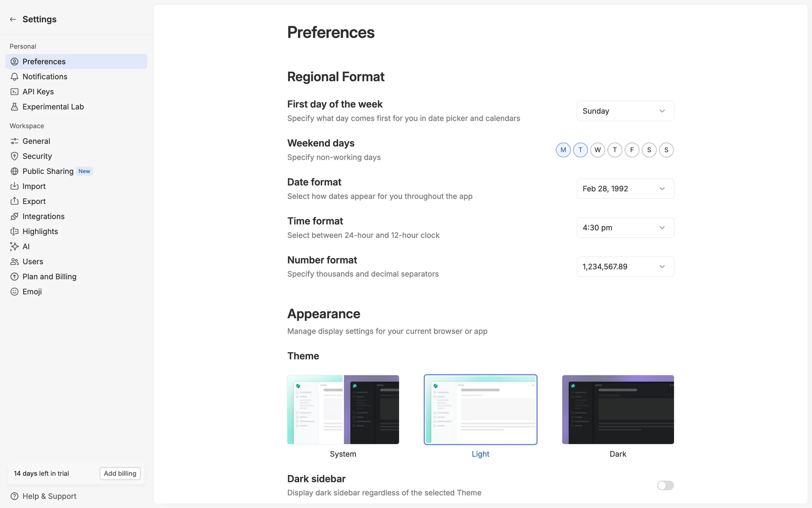Image resolution: width=812 pixels, height=508 pixels.
Task: Expand the Date format dropdown
Action: point(625,189)
